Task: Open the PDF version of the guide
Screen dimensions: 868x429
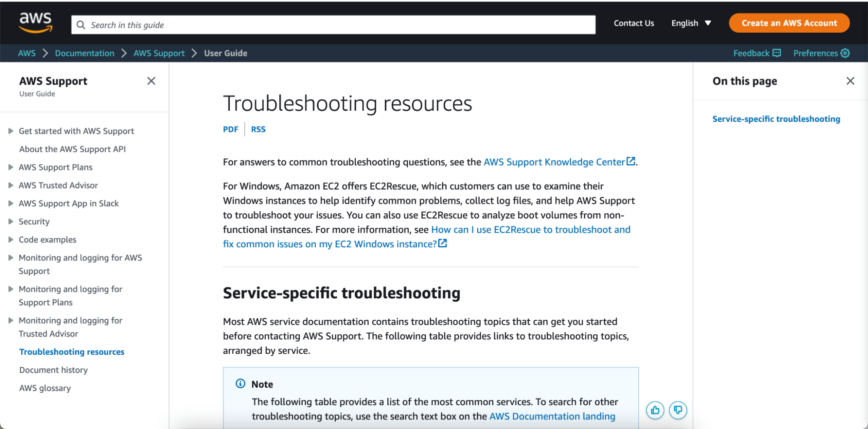Action: (x=231, y=129)
